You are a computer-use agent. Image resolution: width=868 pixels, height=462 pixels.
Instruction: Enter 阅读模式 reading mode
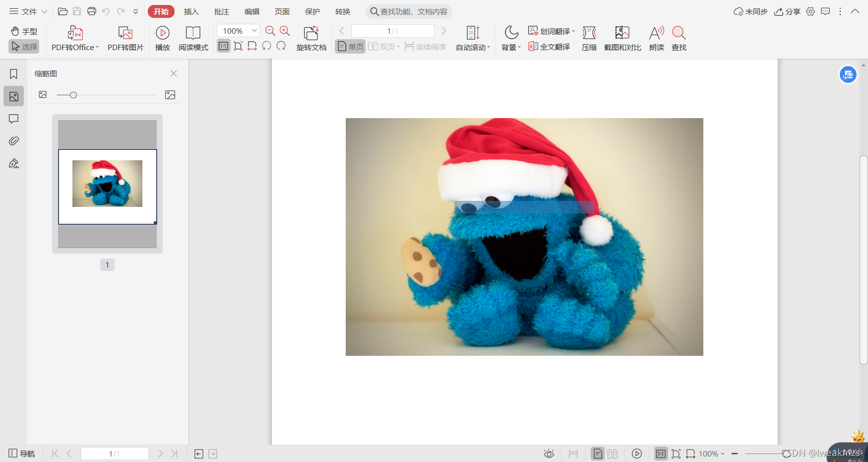click(x=193, y=39)
